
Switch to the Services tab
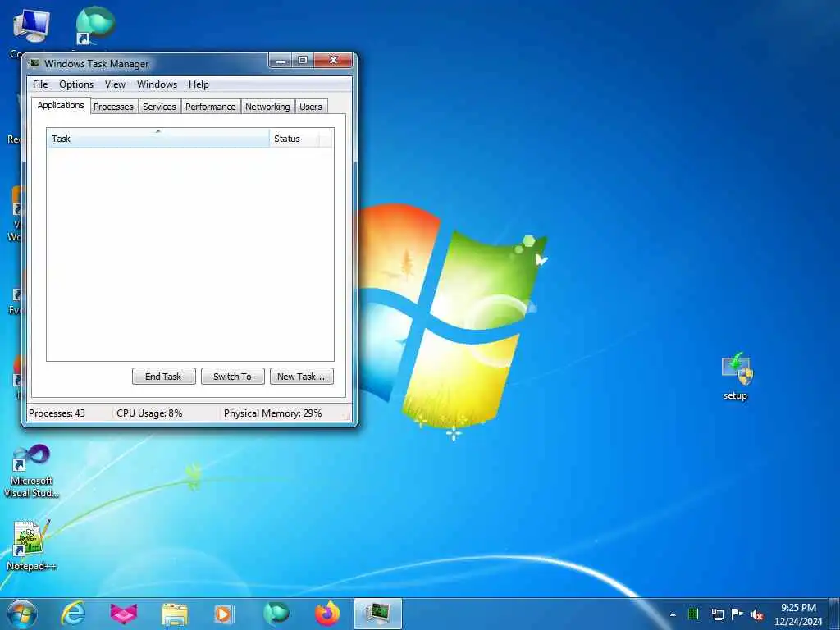click(x=159, y=107)
